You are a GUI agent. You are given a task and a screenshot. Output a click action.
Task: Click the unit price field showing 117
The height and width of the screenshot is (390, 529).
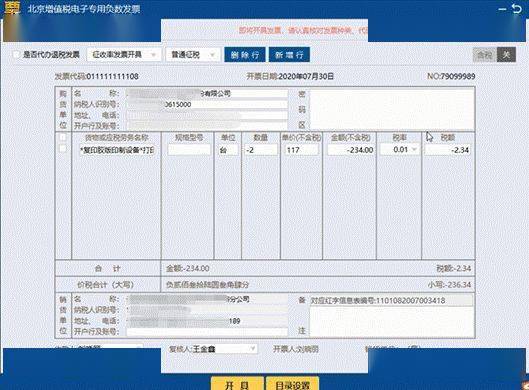(301, 150)
